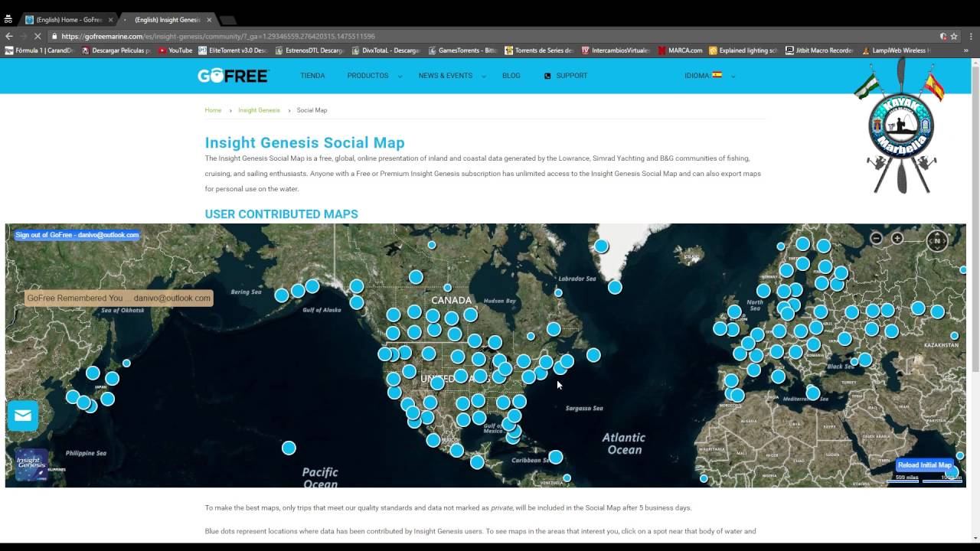This screenshot has height=551, width=980.
Task: Click the Home breadcrumb link
Action: 213,110
